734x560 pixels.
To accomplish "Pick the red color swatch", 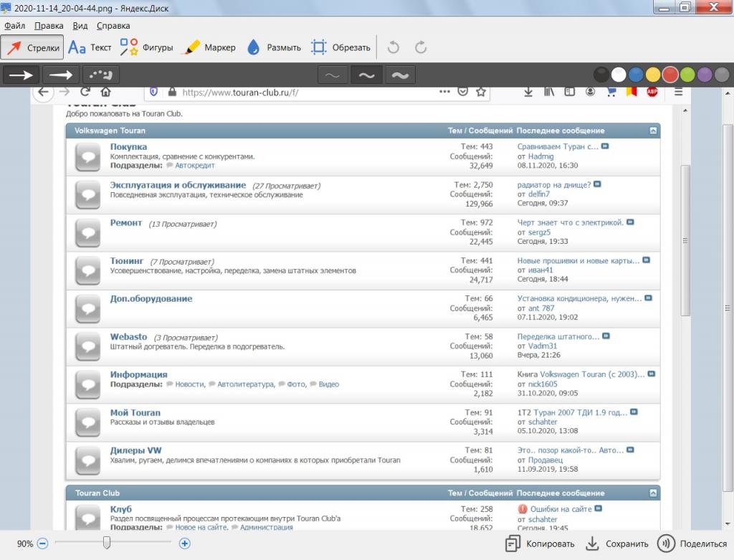I will coord(670,75).
